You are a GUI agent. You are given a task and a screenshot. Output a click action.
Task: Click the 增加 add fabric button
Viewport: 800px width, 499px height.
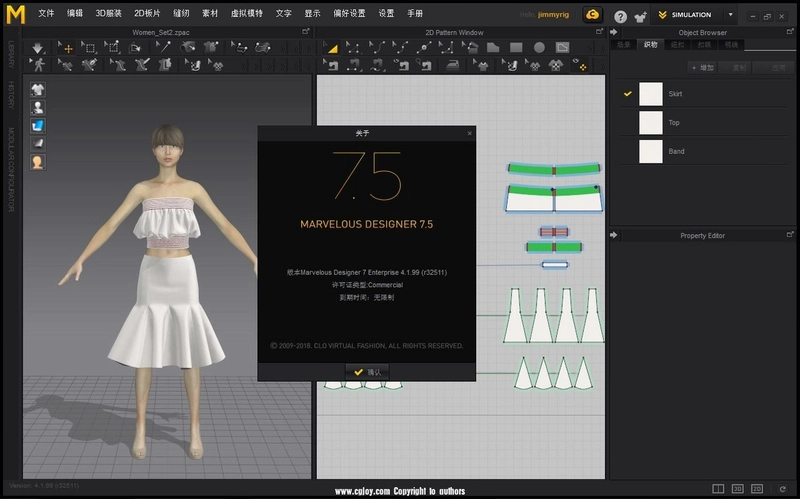pos(703,67)
